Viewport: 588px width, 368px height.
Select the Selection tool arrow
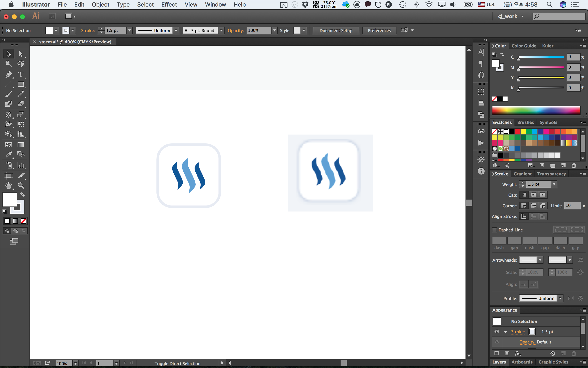point(9,54)
